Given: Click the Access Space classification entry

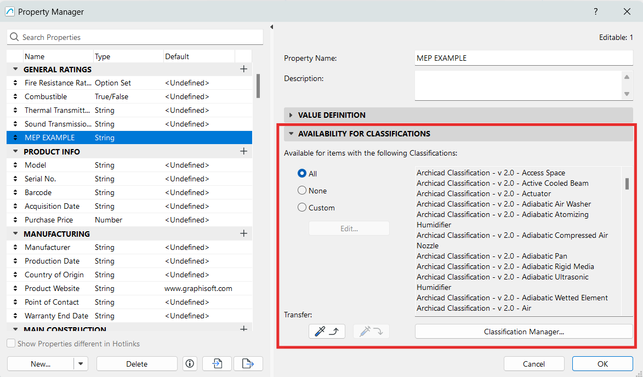Looking at the screenshot, I should tap(491, 173).
